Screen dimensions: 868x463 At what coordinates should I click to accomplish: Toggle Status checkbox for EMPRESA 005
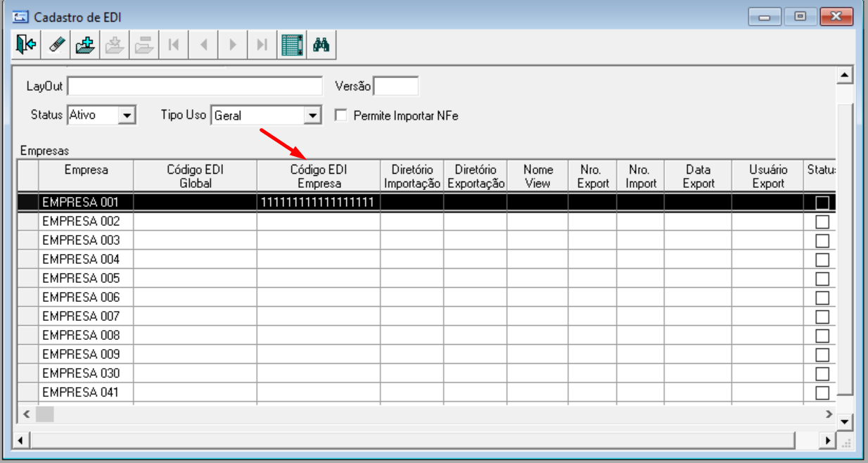click(x=822, y=279)
